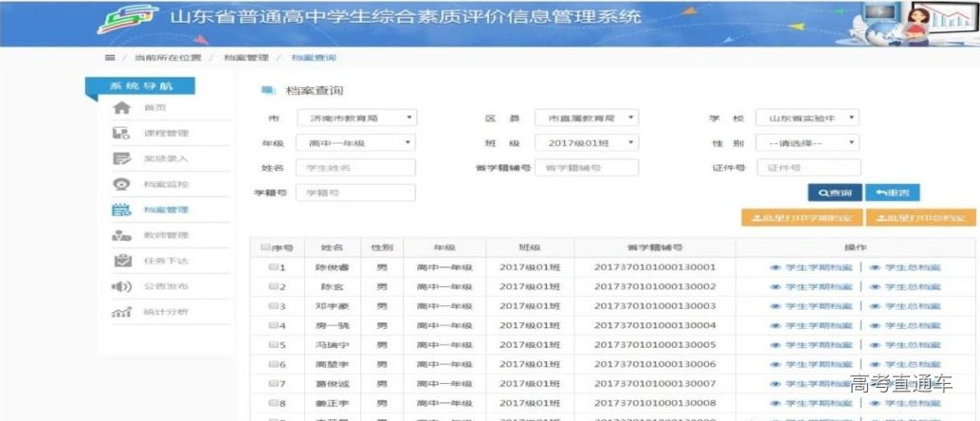Open 教师管理 via its sidebar icon
The height and width of the screenshot is (421, 980).
click(121, 235)
